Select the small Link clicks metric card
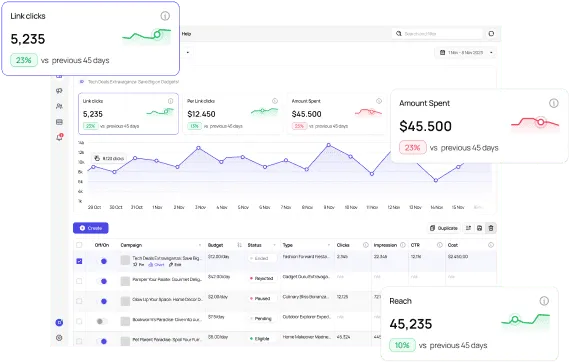The width and height of the screenshot is (570, 363). (x=128, y=114)
